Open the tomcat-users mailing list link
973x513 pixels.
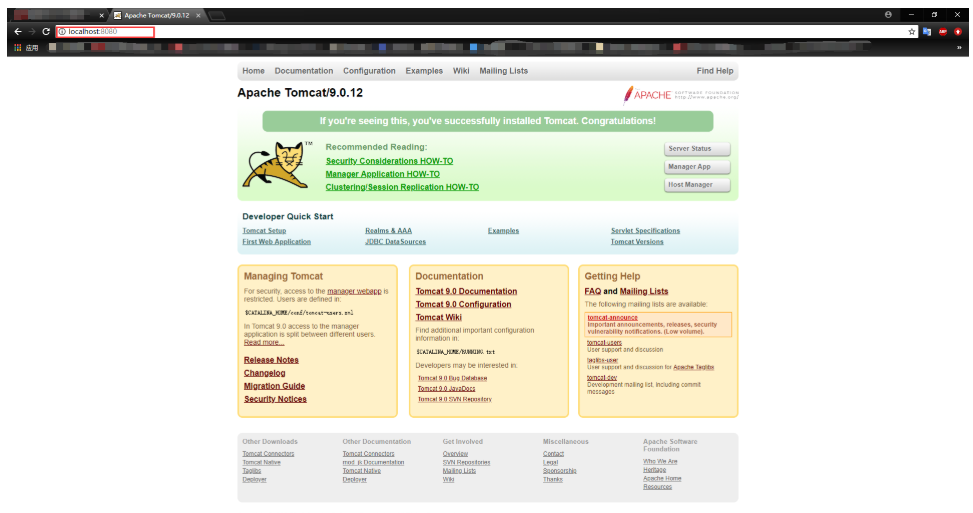click(x=604, y=342)
